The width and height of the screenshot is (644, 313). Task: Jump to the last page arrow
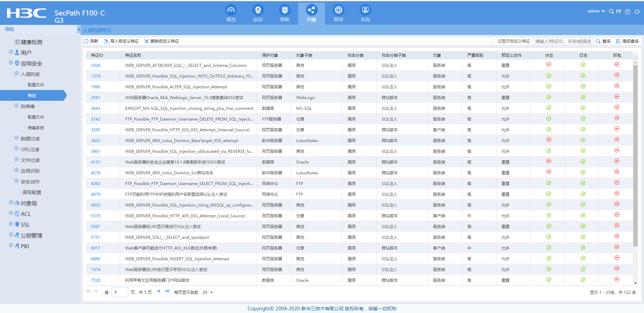coord(167,292)
